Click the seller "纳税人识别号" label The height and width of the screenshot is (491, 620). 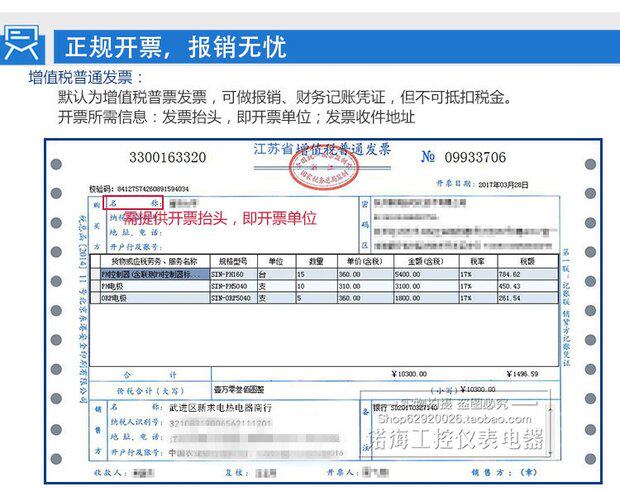137,422
